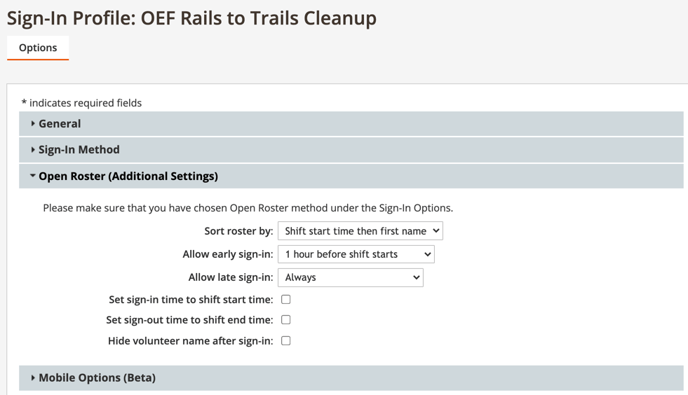Select the Options tab
688x395 pixels.
(x=38, y=48)
